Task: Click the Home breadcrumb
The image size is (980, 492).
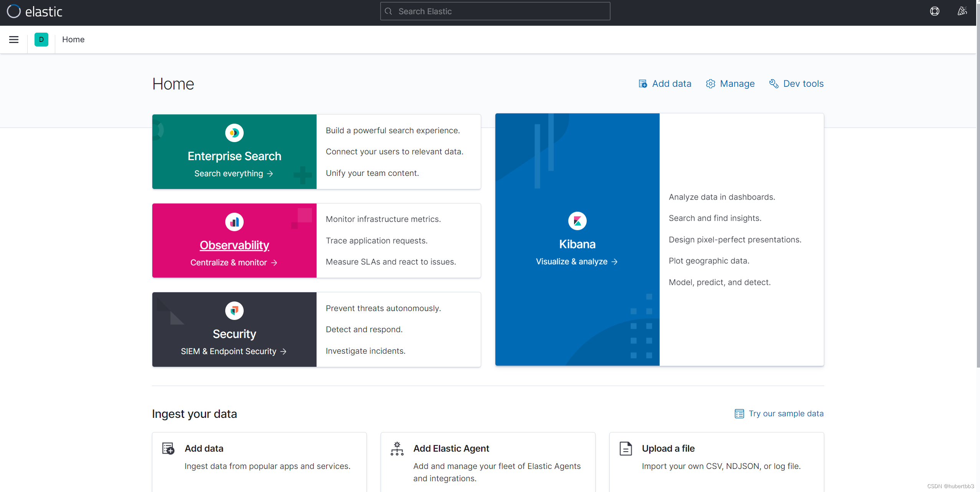Action: [73, 40]
